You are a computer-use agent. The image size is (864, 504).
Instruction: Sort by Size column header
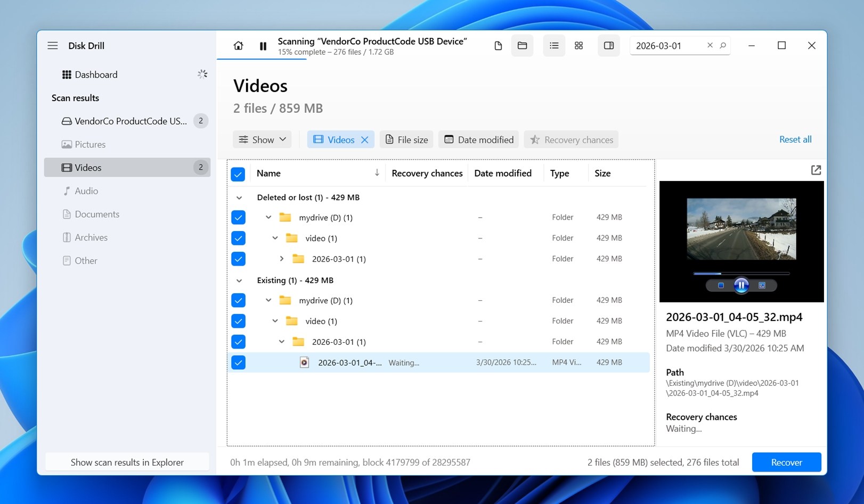point(602,173)
